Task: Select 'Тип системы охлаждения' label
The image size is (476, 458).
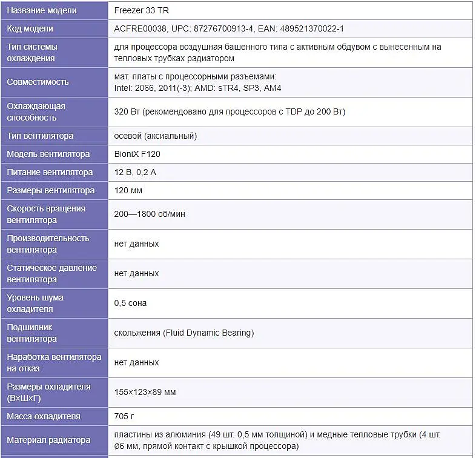Action: [32, 53]
